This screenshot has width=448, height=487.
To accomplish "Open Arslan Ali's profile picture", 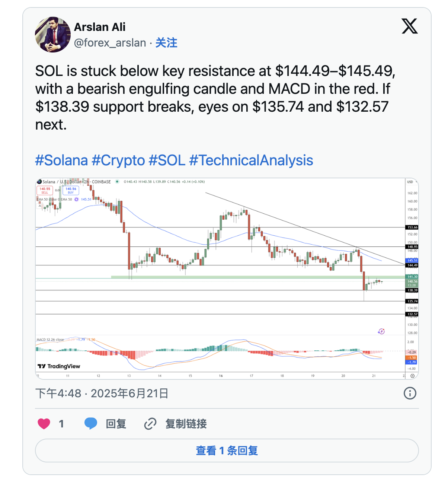I will pyautogui.click(x=52, y=35).
